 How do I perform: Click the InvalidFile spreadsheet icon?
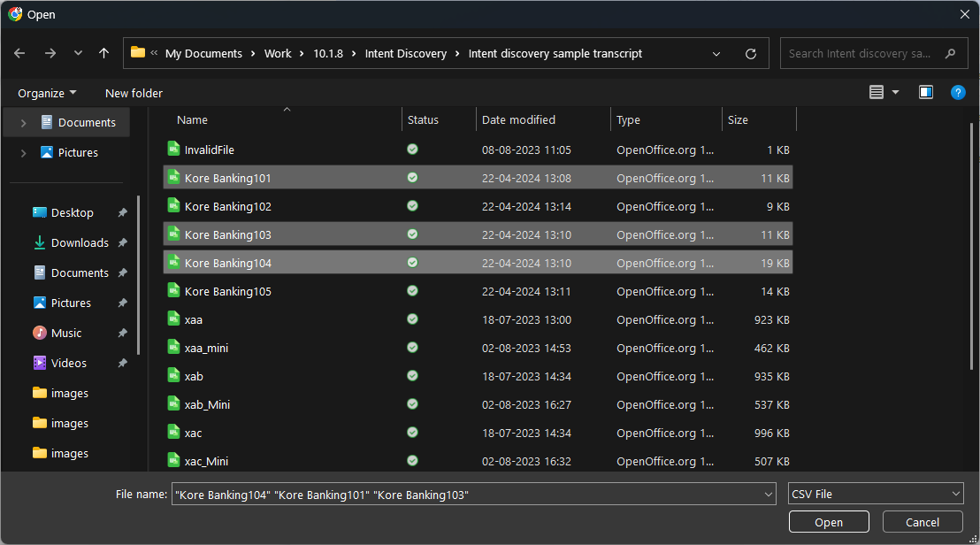(174, 150)
